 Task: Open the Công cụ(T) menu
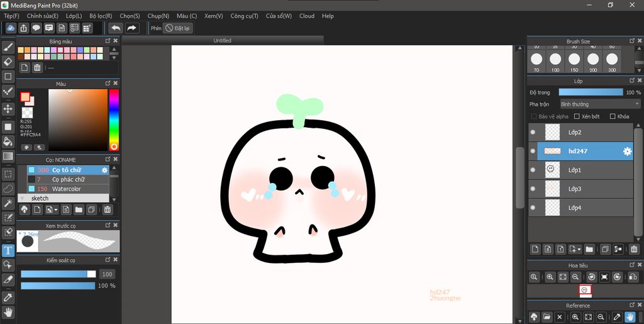(245, 16)
